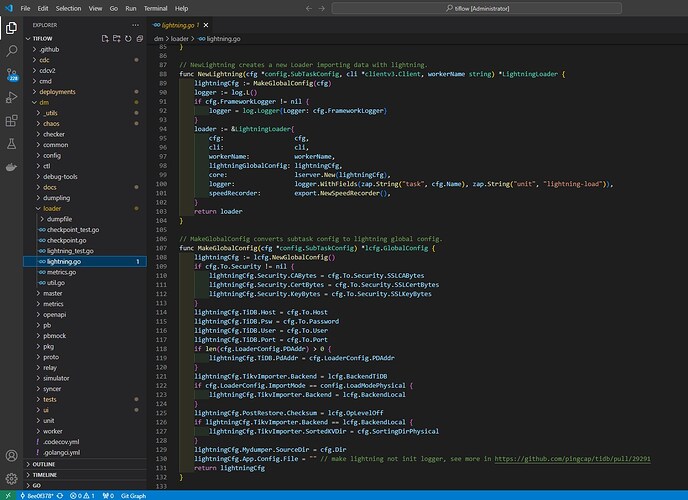Click the dm breadcrumb segment
The image size is (688, 500).
[x=158, y=39]
